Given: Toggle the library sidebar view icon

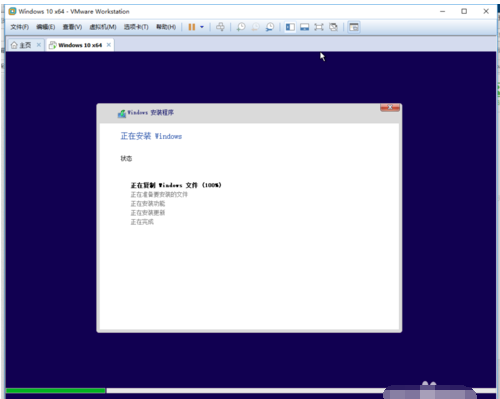Looking at the screenshot, I should pos(290,27).
